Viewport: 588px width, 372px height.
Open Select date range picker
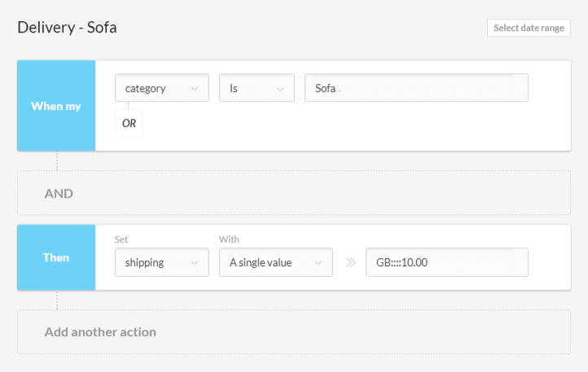pyautogui.click(x=529, y=28)
